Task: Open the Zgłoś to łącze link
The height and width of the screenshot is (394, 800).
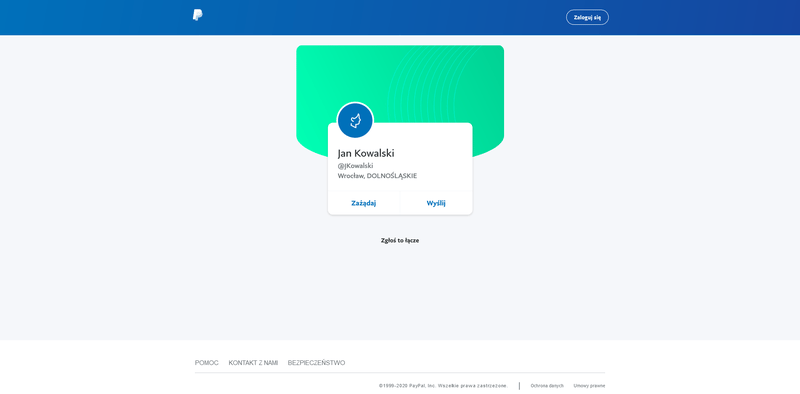Action: (400, 240)
